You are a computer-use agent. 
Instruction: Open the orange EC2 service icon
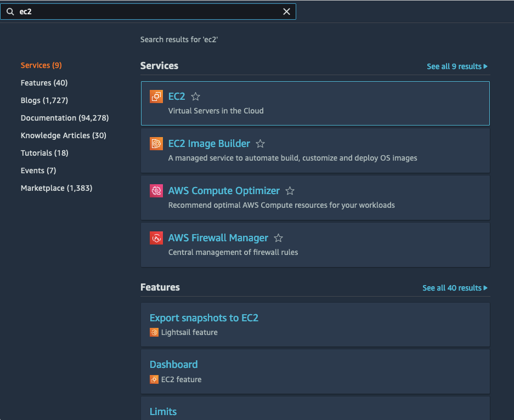coord(156,97)
